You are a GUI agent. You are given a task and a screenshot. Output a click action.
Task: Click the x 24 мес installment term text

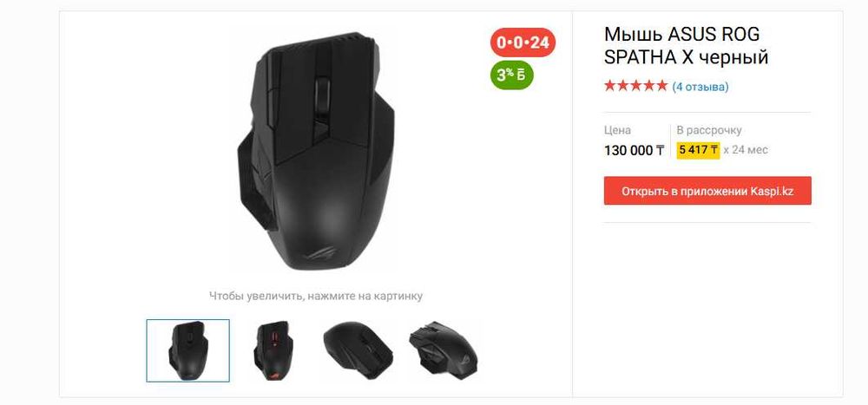pos(746,150)
